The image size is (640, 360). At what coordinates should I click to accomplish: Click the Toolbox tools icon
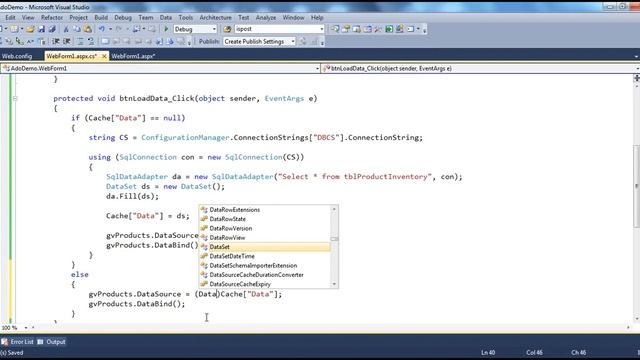pos(378,29)
